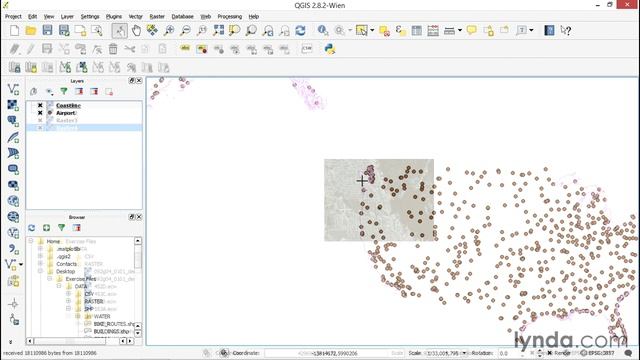Image resolution: width=640 pixels, height=360 pixels.
Task: Add selected layers in Browser panel
Action: point(47,228)
